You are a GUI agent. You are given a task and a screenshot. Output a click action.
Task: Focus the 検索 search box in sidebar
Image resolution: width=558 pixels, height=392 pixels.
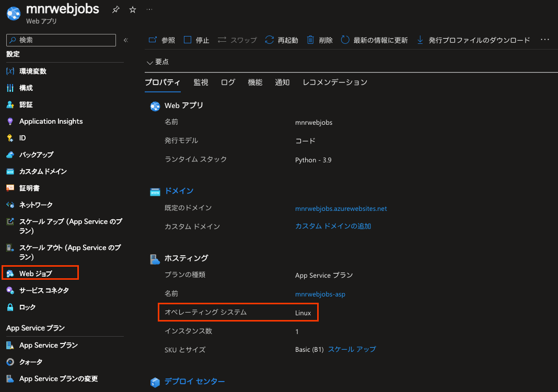coord(61,40)
